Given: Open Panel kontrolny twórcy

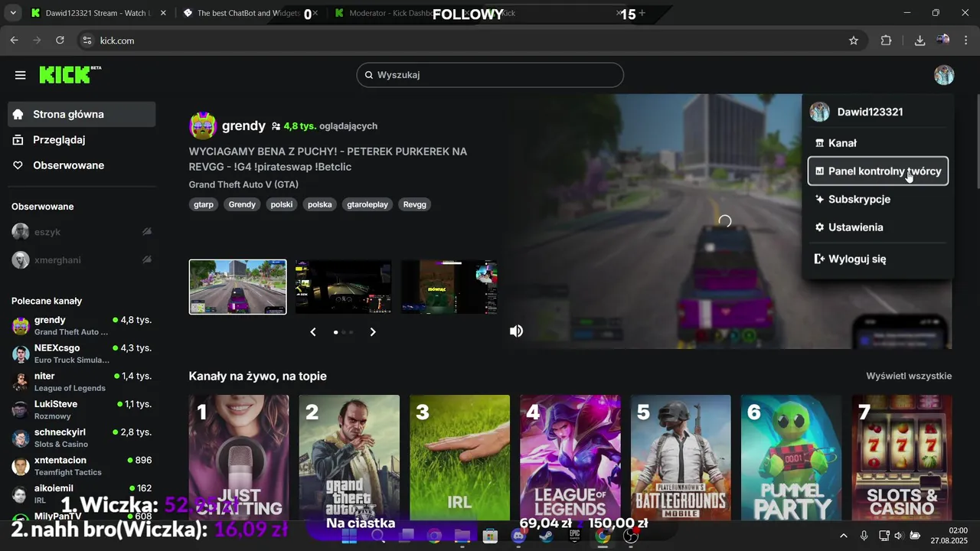Looking at the screenshot, I should 878,171.
